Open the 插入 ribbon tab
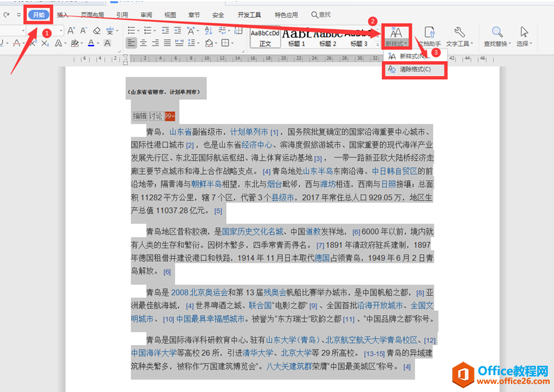Screen dimensions: 554x392 tap(62, 15)
